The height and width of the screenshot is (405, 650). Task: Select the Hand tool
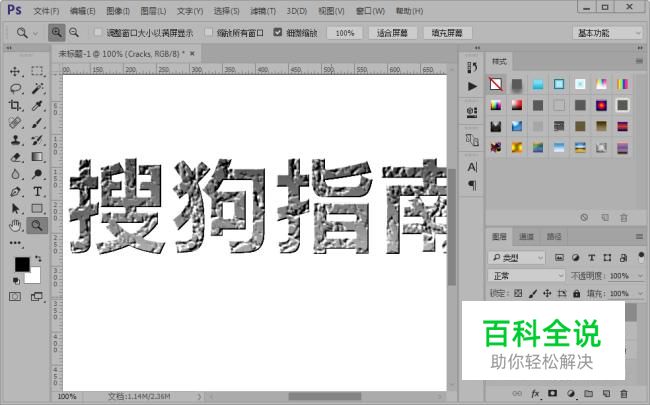(15, 226)
